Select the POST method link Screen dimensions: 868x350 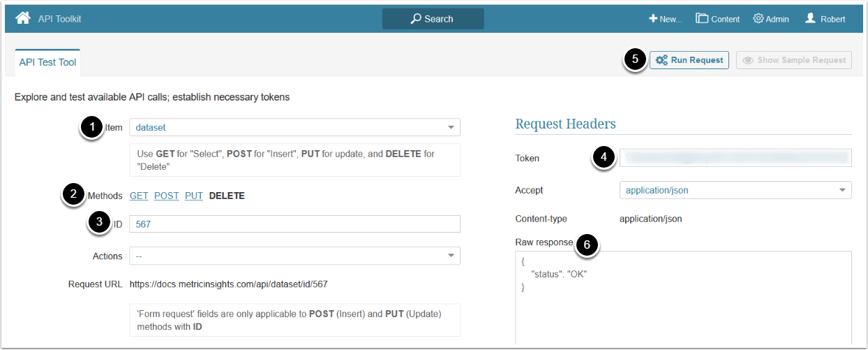point(166,196)
